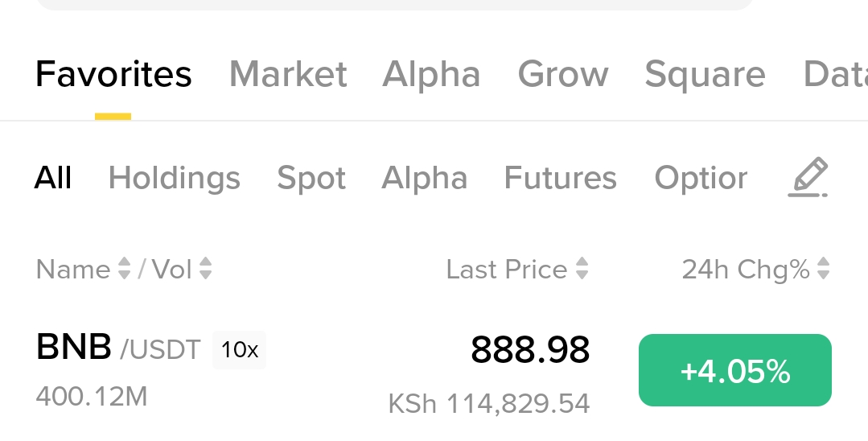Switch to the Market tab

point(288,75)
